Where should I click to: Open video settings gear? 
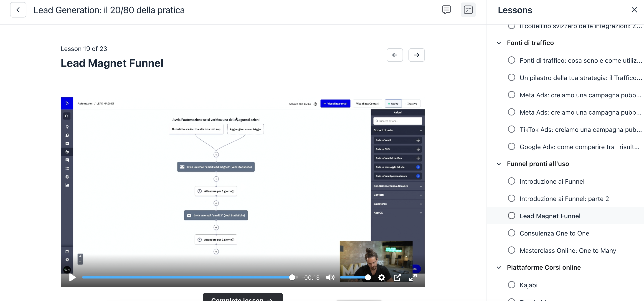[x=381, y=278]
